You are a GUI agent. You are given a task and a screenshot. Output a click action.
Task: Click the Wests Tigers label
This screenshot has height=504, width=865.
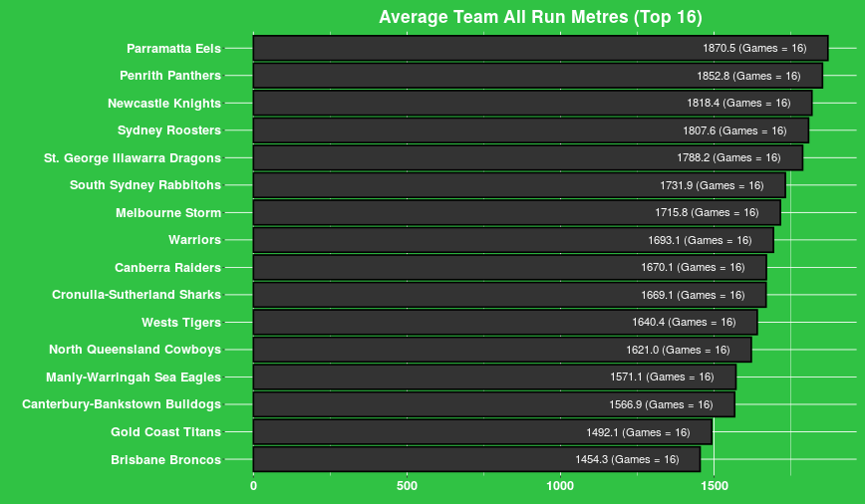181,323
